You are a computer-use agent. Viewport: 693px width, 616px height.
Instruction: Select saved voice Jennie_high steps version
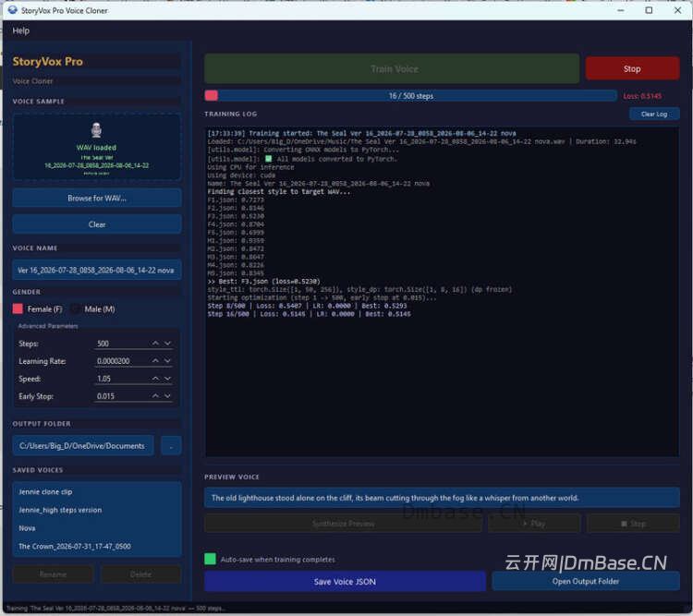97,510
